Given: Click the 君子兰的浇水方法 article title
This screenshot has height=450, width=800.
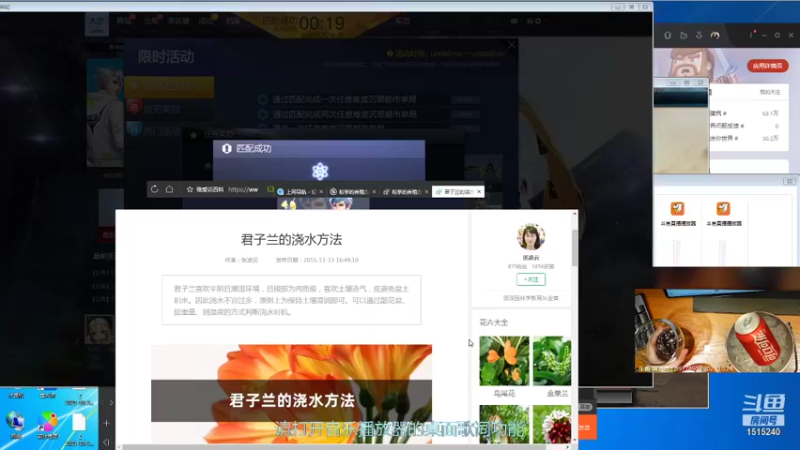Looking at the screenshot, I should pos(291,239).
